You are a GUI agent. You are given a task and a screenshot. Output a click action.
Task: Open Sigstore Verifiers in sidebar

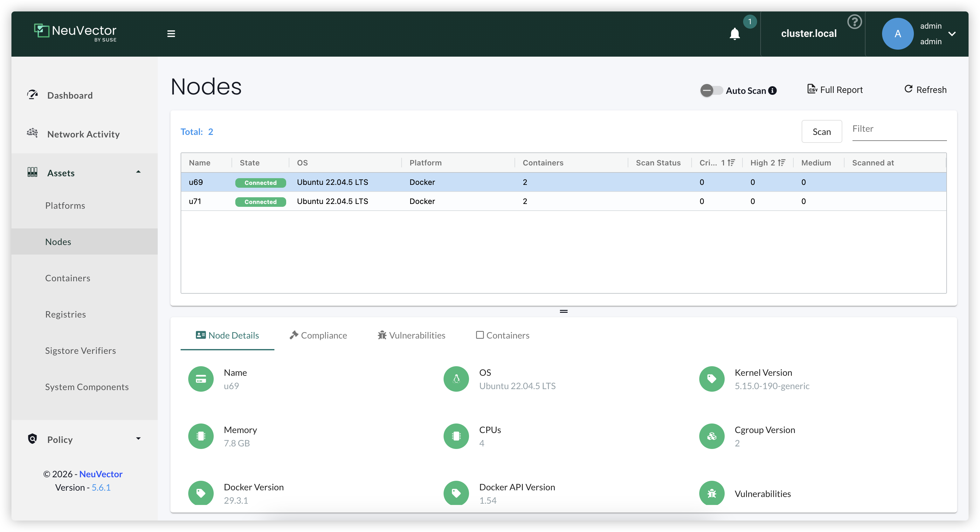tap(81, 350)
